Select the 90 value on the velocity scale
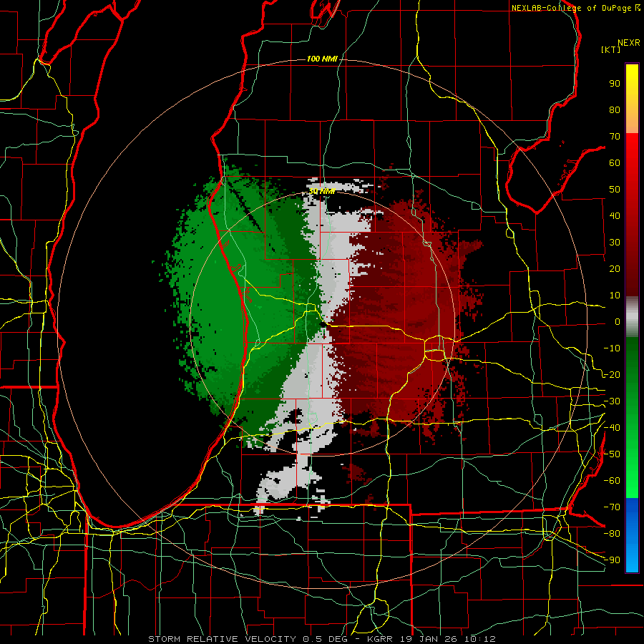 (x=615, y=84)
